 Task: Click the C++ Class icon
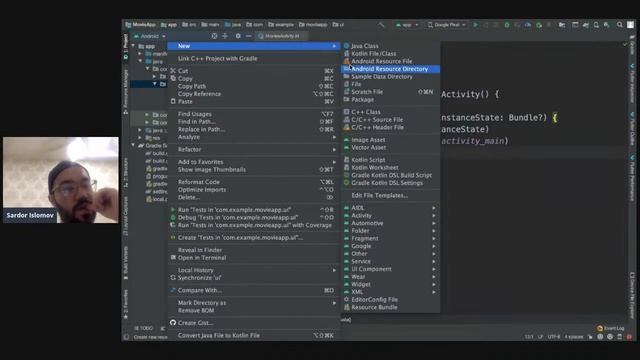point(347,112)
